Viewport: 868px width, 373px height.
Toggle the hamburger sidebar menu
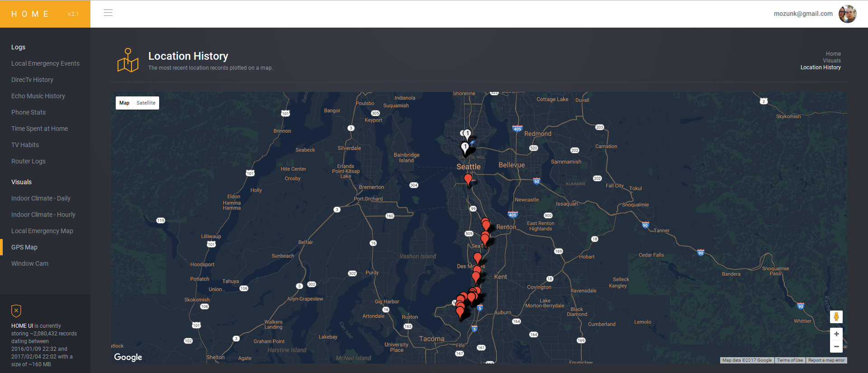click(x=108, y=13)
